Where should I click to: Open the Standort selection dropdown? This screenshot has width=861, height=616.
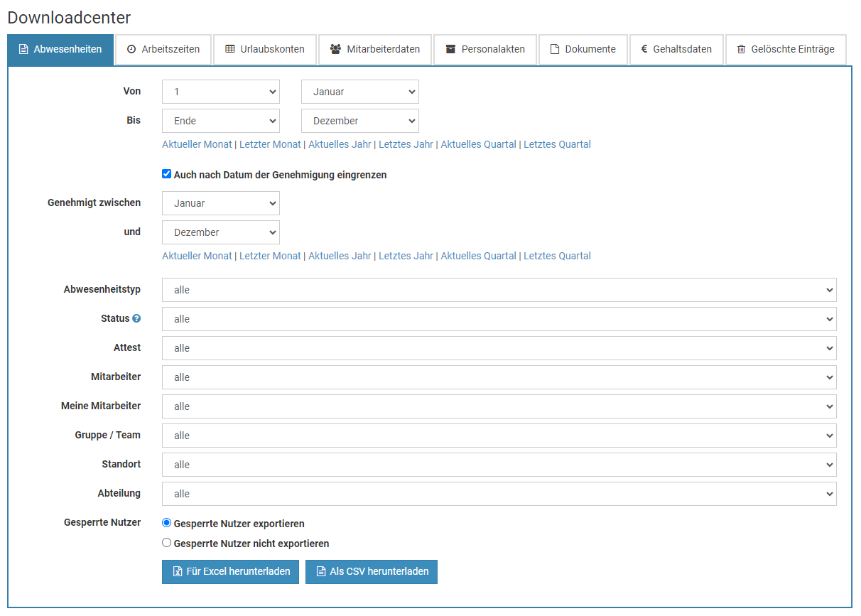point(499,465)
